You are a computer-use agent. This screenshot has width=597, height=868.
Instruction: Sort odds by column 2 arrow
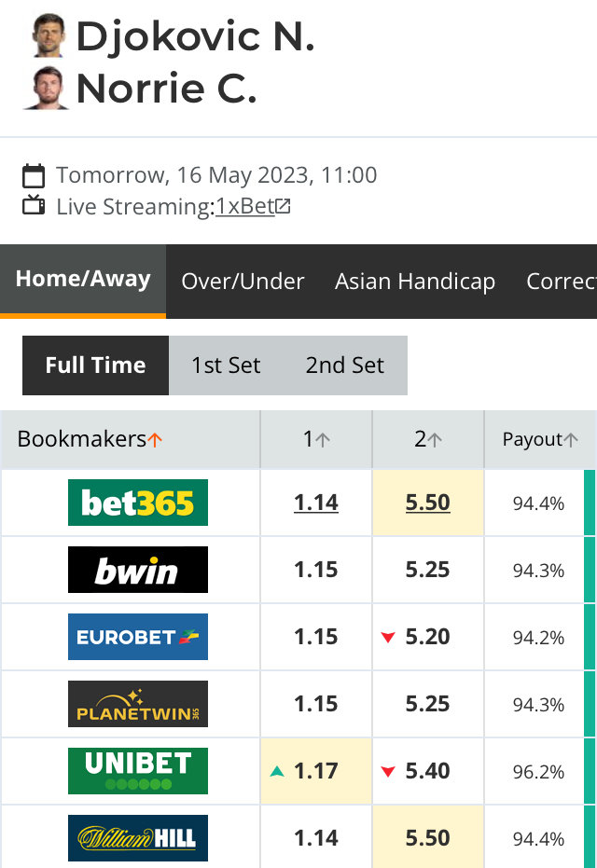click(x=436, y=440)
